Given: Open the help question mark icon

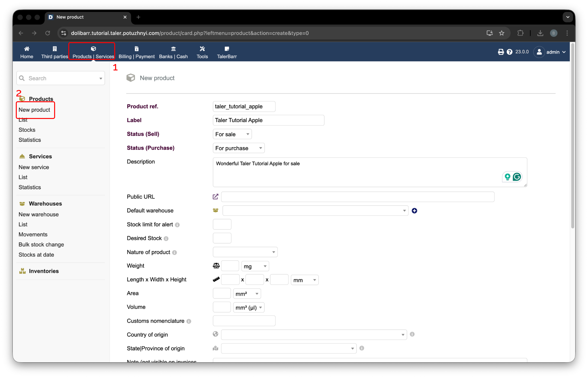Looking at the screenshot, I should coord(509,52).
